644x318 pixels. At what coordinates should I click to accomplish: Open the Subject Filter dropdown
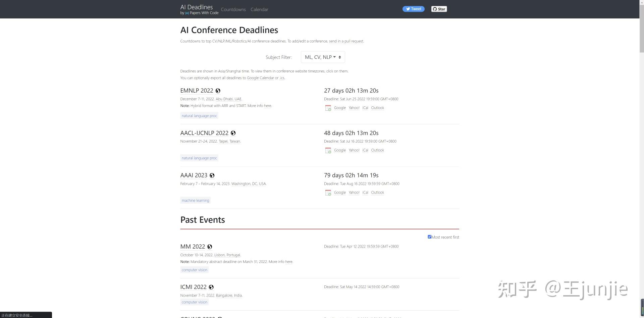pyautogui.click(x=323, y=57)
